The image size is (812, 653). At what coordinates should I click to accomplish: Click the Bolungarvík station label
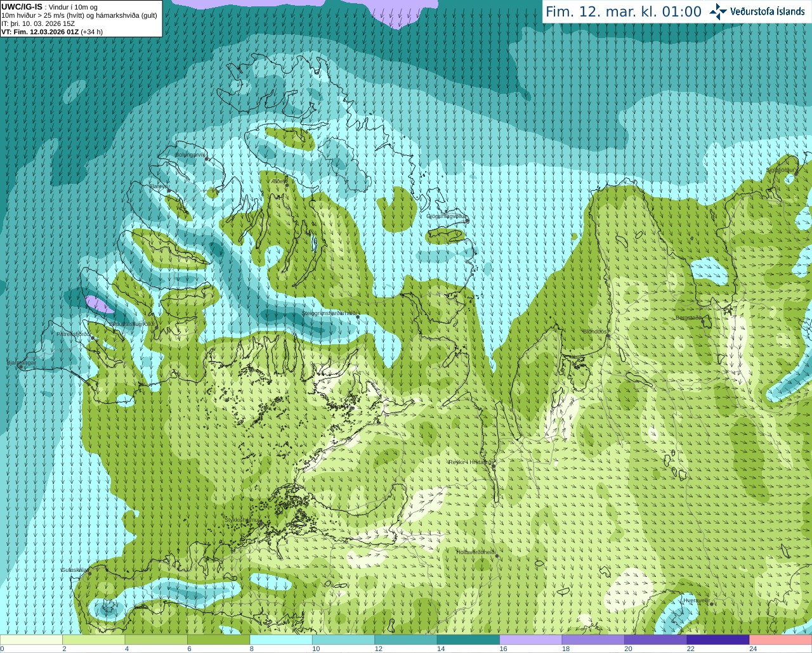coord(191,154)
